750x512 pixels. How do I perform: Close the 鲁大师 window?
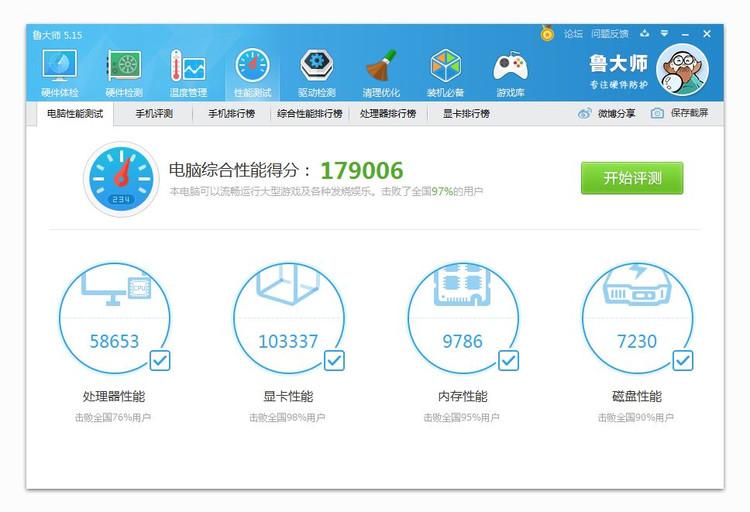(x=707, y=33)
